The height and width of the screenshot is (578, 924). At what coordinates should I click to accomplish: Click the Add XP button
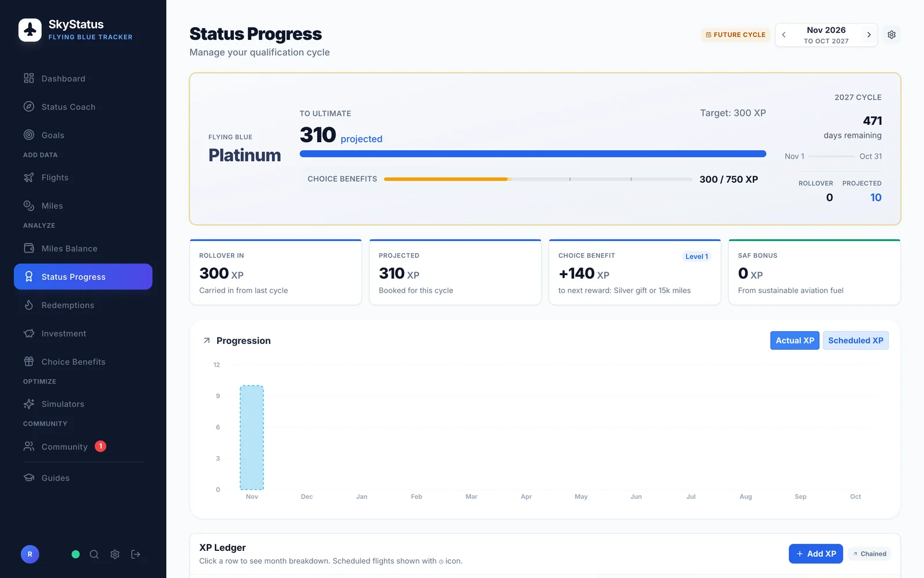(816, 554)
